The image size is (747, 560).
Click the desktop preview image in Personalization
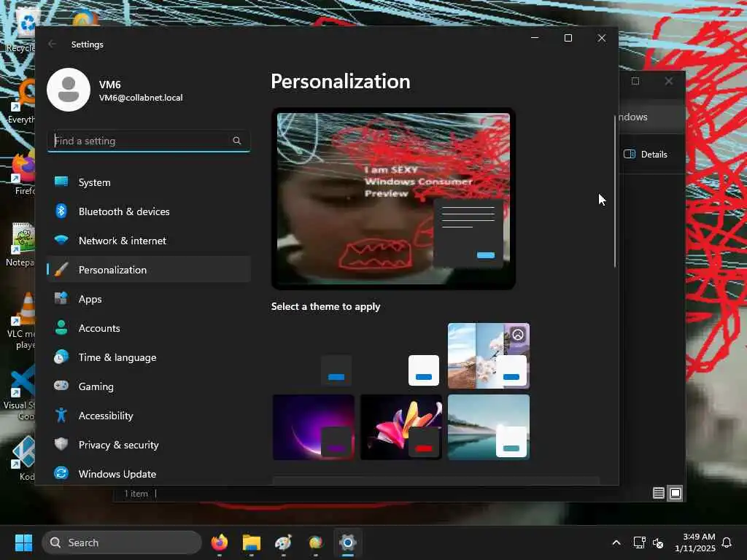(x=393, y=198)
